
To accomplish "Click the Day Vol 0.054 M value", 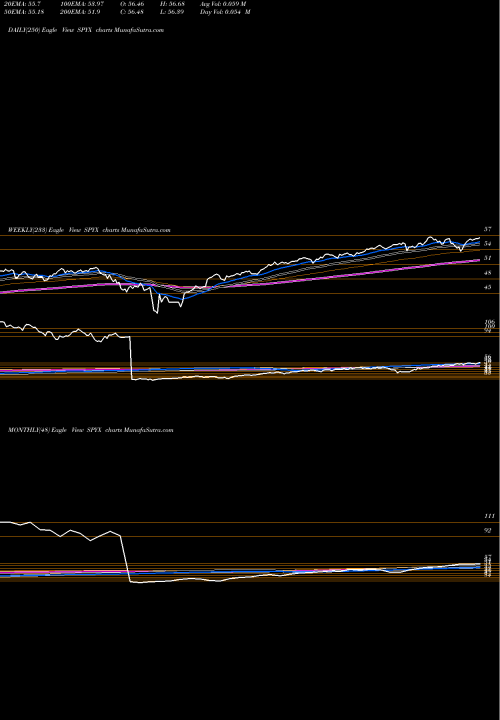I will pyautogui.click(x=225, y=11).
